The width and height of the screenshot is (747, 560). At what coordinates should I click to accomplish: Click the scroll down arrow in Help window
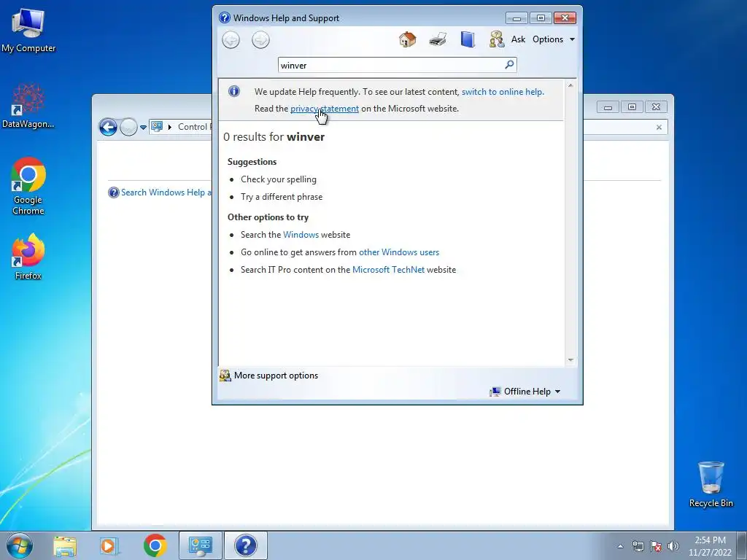(x=570, y=360)
